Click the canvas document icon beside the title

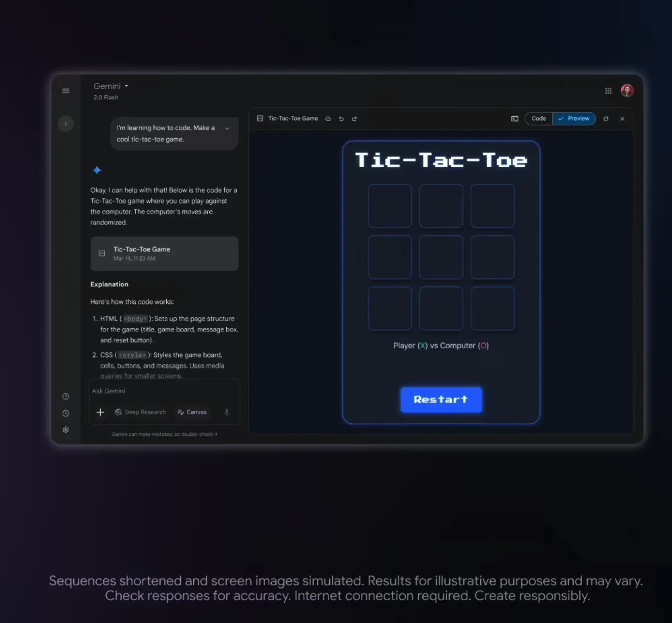[x=260, y=118]
